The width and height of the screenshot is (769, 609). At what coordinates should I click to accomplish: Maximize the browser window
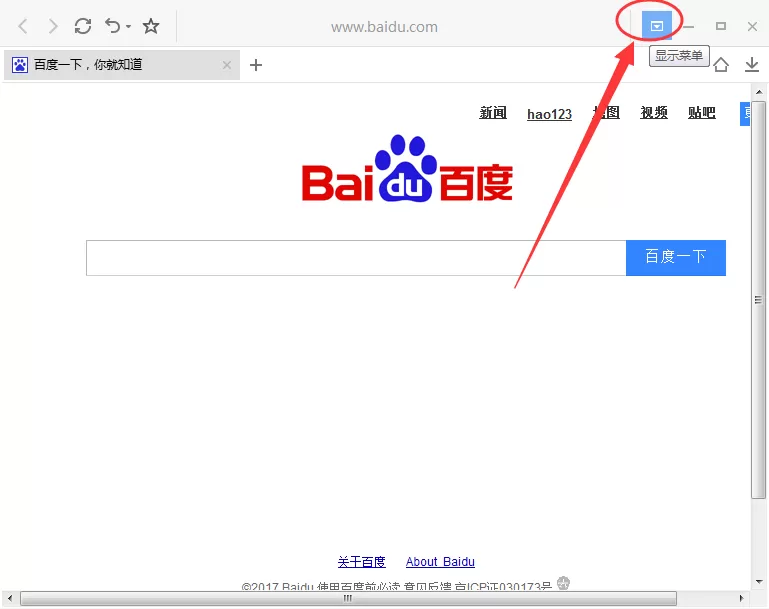720,26
